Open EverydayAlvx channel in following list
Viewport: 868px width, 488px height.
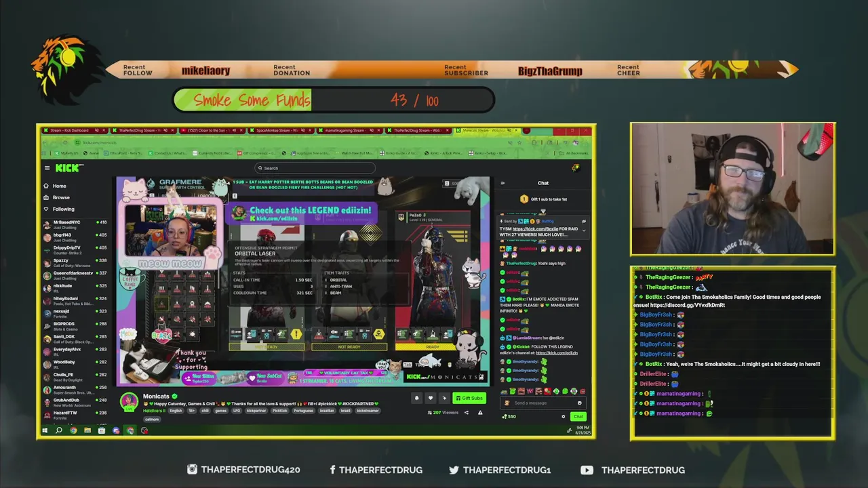tap(75, 351)
